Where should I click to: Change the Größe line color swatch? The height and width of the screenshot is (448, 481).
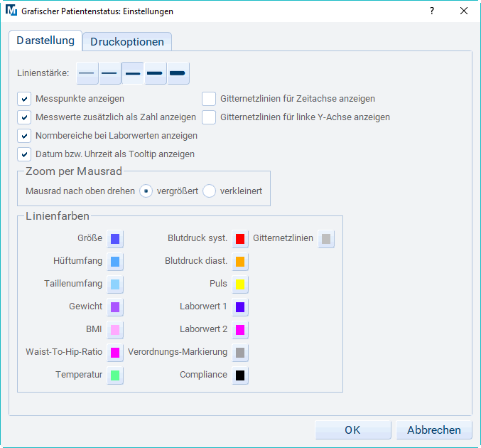(x=115, y=239)
